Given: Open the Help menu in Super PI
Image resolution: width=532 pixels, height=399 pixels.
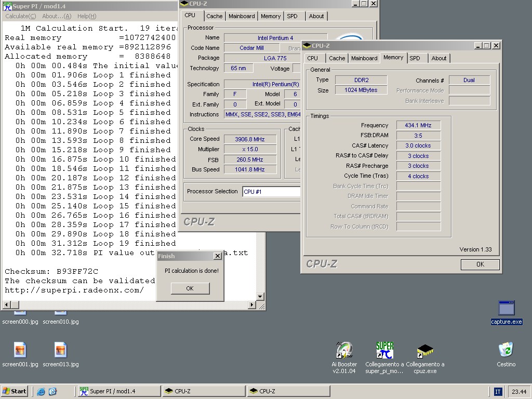Looking at the screenshot, I should coord(87,16).
